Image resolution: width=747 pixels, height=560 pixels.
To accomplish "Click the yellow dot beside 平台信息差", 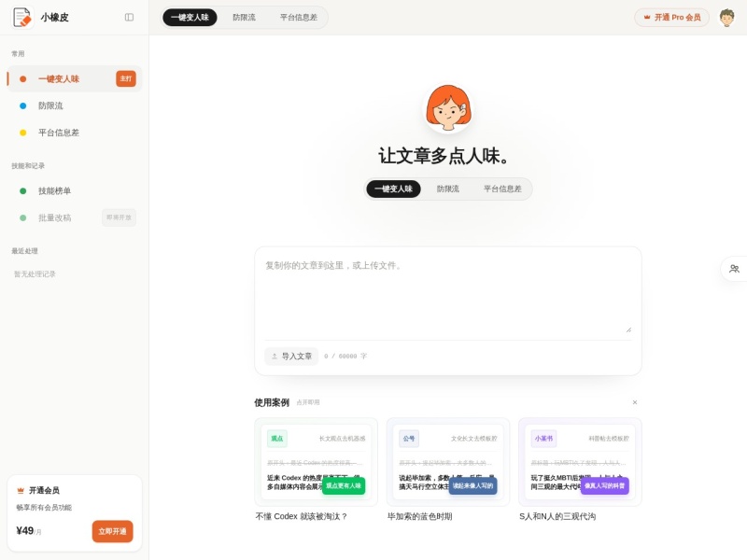I will [x=22, y=133].
